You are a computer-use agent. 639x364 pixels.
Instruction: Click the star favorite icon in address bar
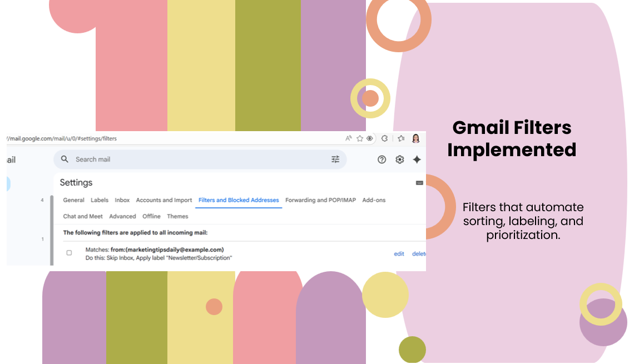click(x=359, y=138)
